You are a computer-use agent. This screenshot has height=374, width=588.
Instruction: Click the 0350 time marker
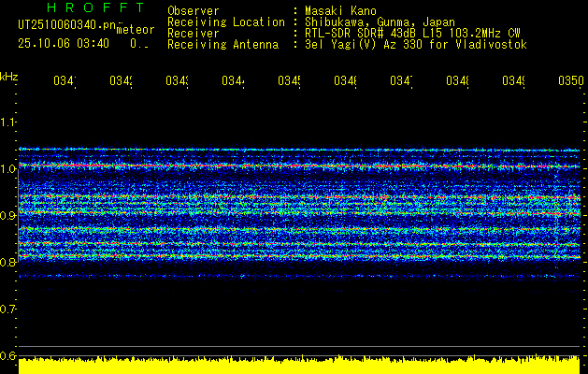pos(571,81)
